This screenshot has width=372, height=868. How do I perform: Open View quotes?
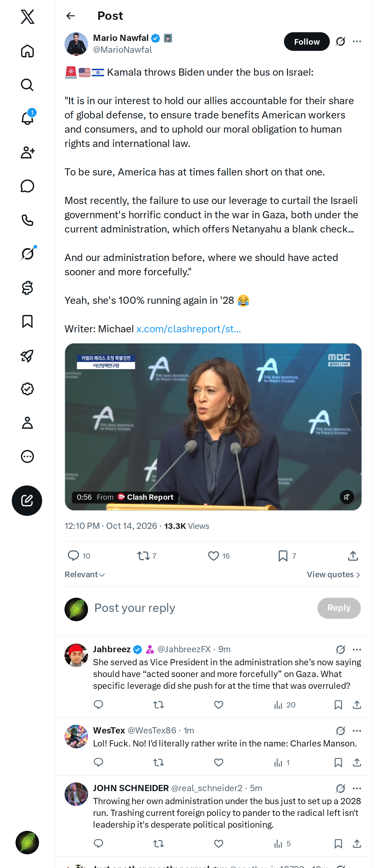coord(334,574)
